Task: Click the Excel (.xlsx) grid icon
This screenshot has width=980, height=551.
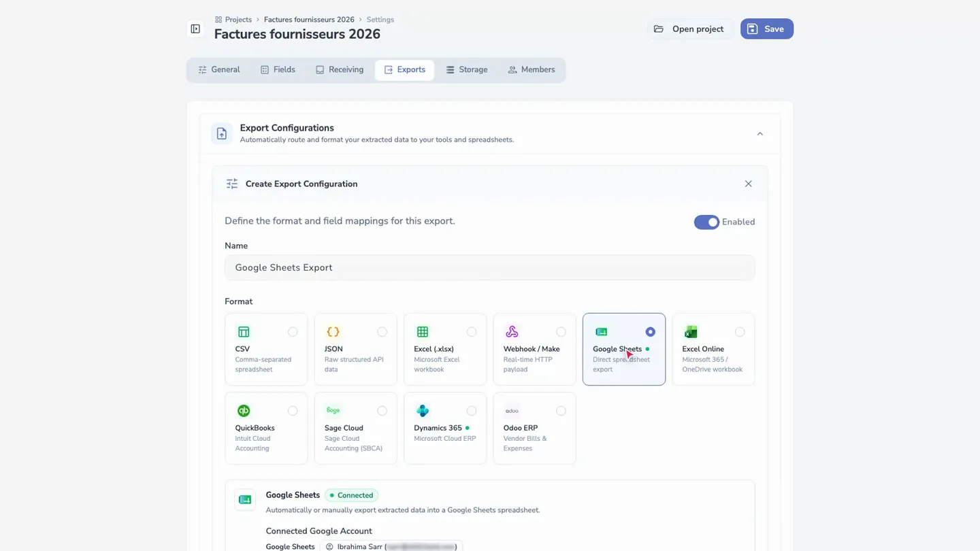Action: [423, 332]
